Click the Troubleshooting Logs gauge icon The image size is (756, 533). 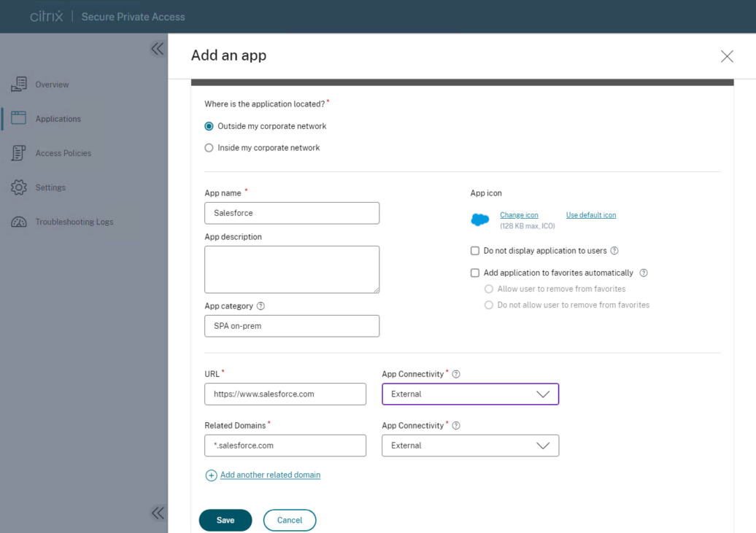[x=19, y=222]
